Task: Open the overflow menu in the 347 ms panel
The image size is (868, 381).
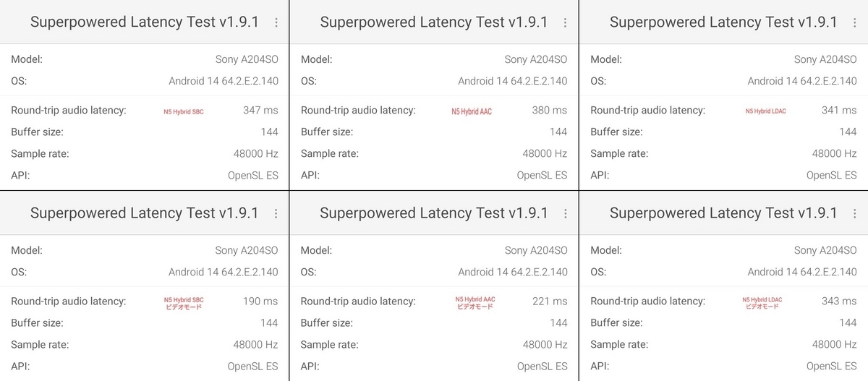Action: click(276, 22)
